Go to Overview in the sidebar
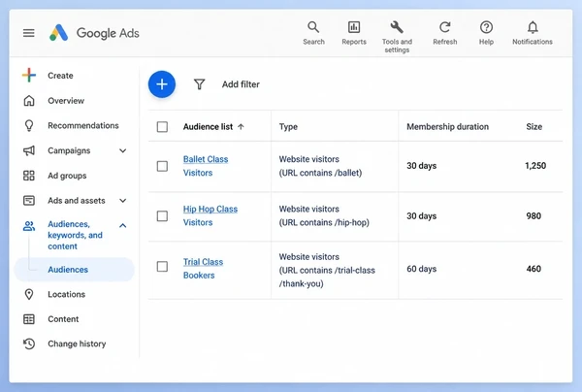Viewport: 582px width, 392px height. 66,101
